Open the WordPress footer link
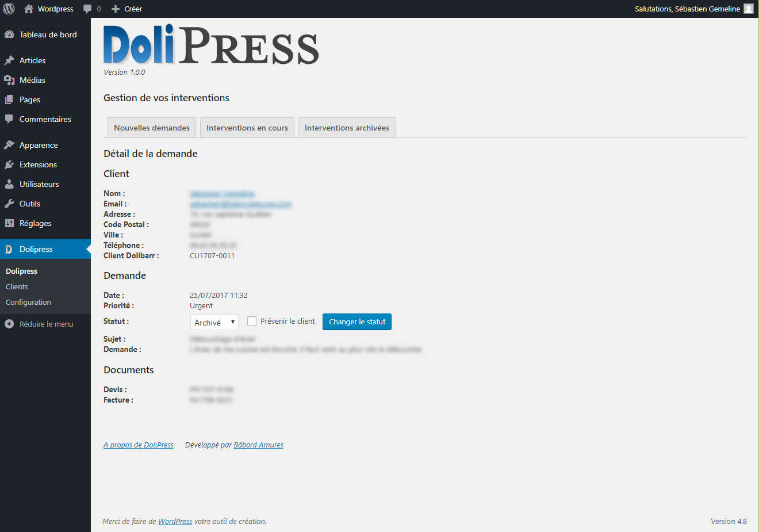 pos(175,522)
